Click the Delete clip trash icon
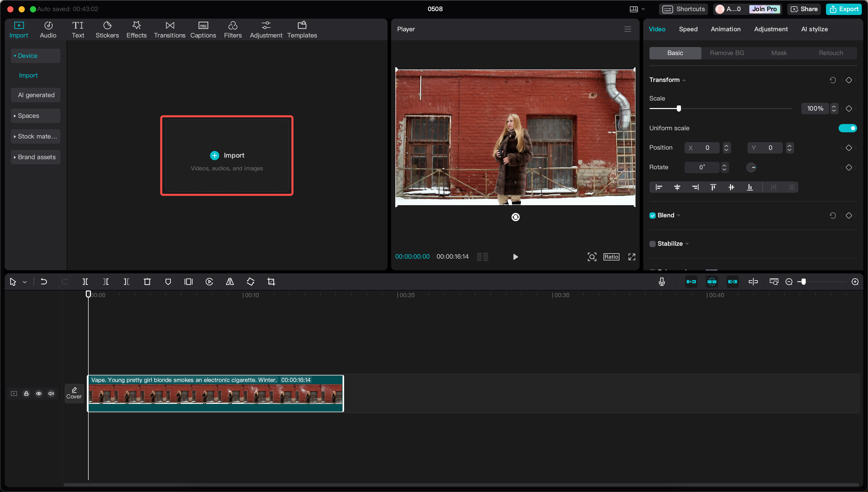This screenshot has height=492, width=868. click(147, 282)
